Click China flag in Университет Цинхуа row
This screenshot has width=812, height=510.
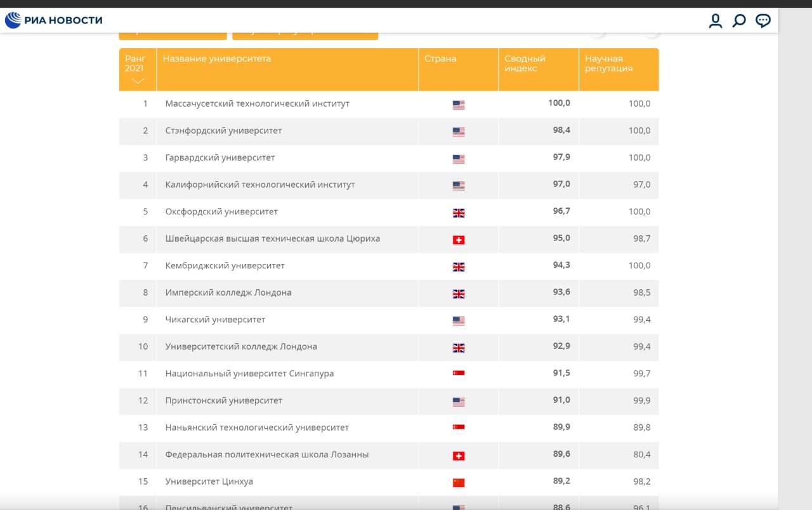click(x=459, y=483)
